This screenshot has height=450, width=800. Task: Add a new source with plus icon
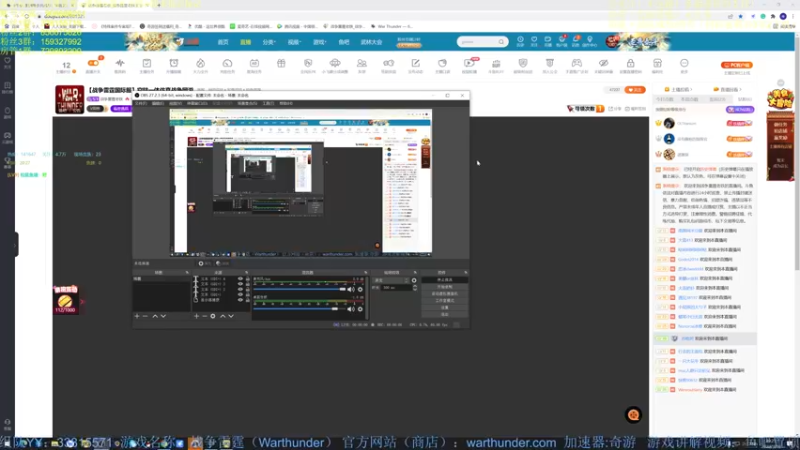pyautogui.click(x=196, y=316)
